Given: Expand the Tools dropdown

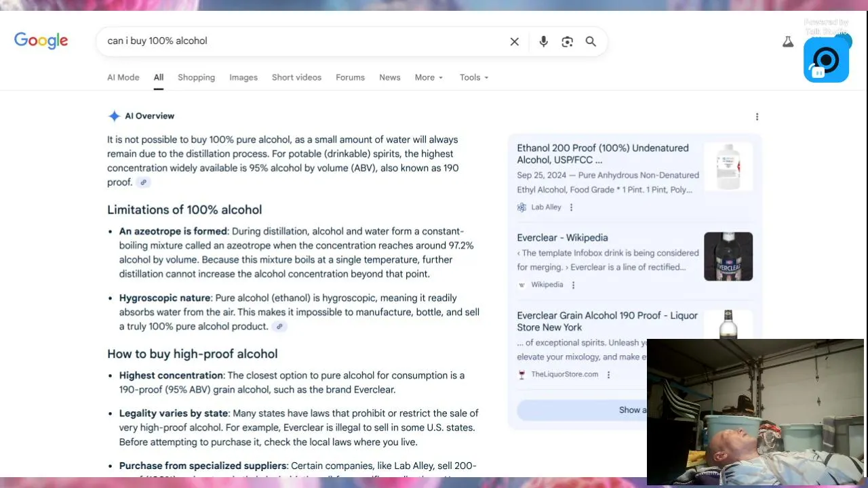Looking at the screenshot, I should click(474, 77).
